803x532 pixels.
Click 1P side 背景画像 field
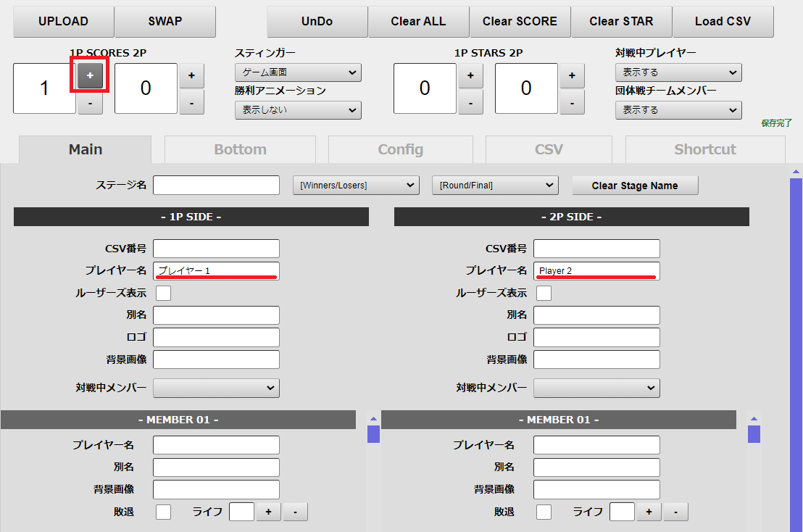[216, 359]
